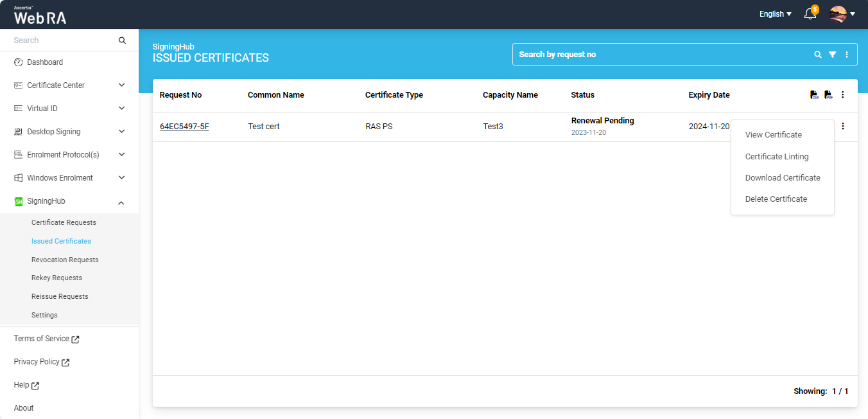This screenshot has height=419, width=868.
Task: Open the table header three-dot menu
Action: coord(843,95)
